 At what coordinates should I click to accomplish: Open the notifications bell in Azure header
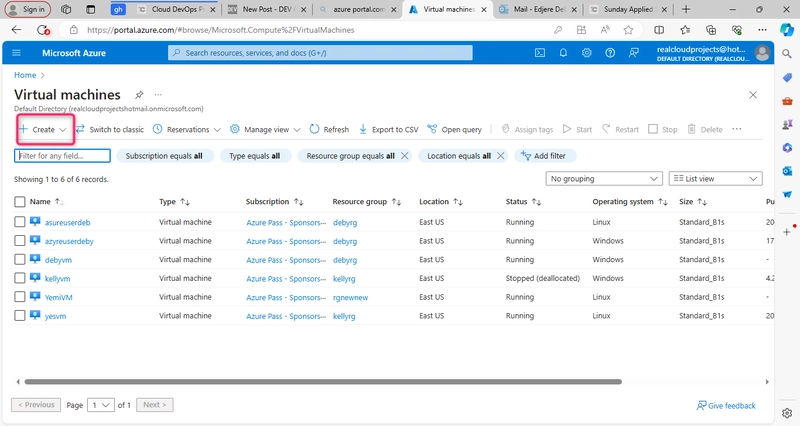tap(563, 53)
